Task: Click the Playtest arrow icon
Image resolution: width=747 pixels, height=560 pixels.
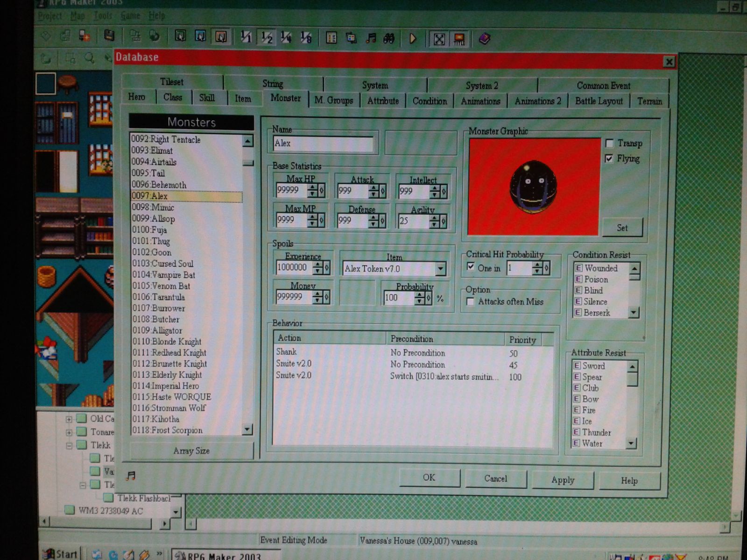Action: pyautogui.click(x=413, y=38)
